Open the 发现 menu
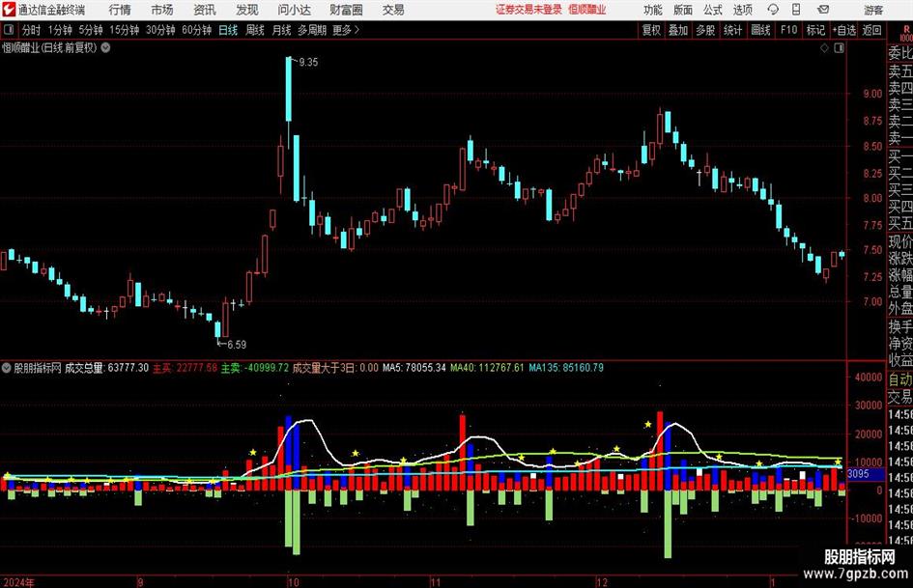The height and width of the screenshot is (588, 913). (x=247, y=10)
